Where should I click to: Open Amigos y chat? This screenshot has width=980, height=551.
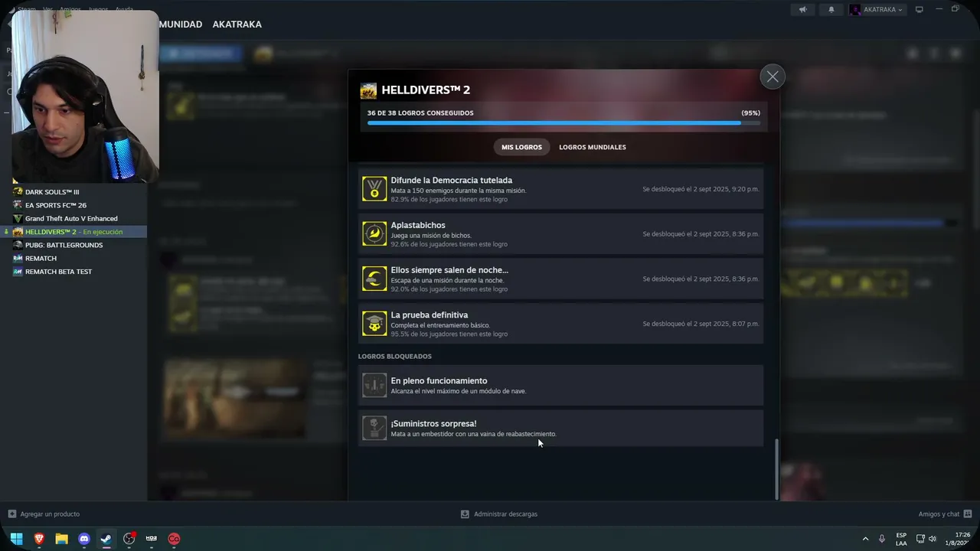945,514
